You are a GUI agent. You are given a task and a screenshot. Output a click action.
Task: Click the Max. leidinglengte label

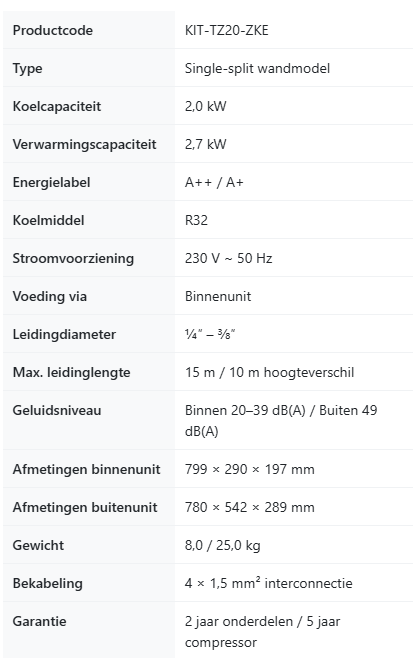point(71,372)
